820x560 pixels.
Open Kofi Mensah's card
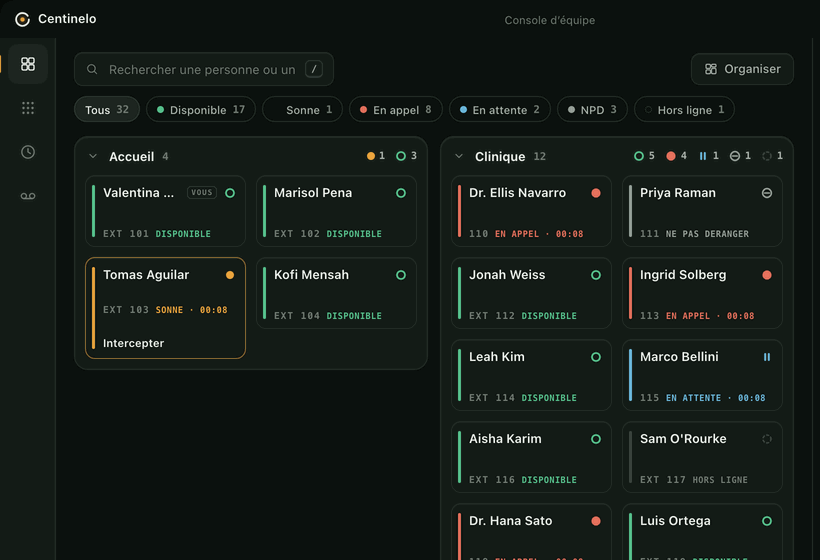click(336, 293)
